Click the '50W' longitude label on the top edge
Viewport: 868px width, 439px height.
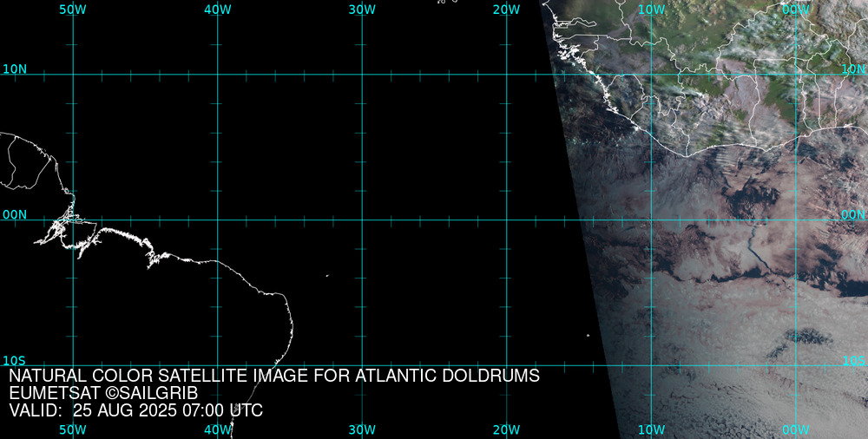point(73,10)
